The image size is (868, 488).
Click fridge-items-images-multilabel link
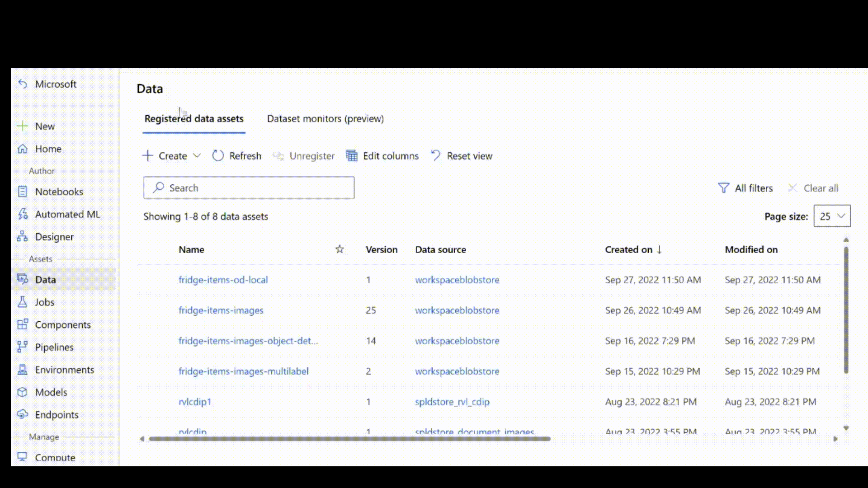pos(243,371)
